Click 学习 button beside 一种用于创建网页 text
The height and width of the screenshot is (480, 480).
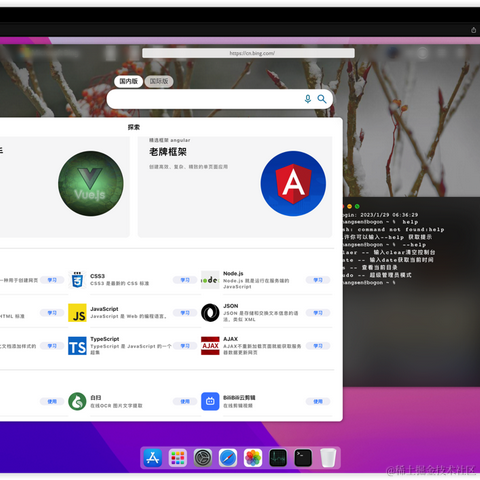pos(52,280)
